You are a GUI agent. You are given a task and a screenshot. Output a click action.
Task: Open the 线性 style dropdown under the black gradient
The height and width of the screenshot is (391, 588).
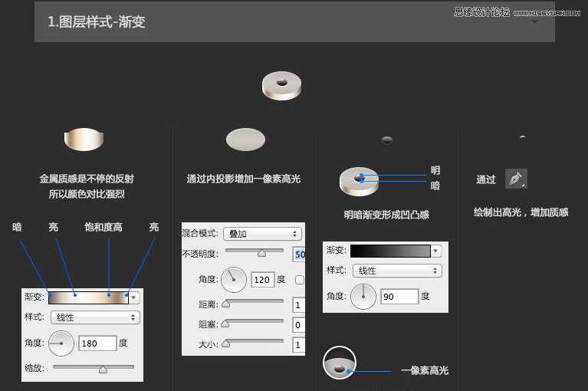[x=398, y=271]
